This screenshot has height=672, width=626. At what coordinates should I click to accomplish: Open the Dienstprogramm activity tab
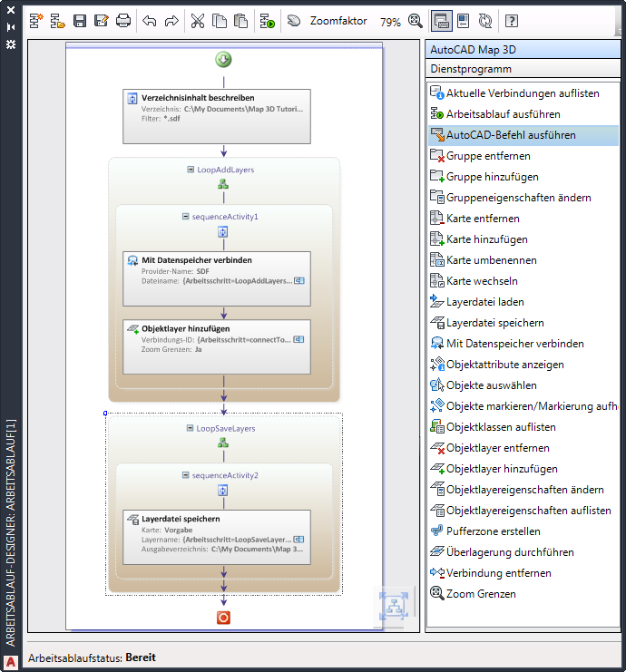pos(523,69)
